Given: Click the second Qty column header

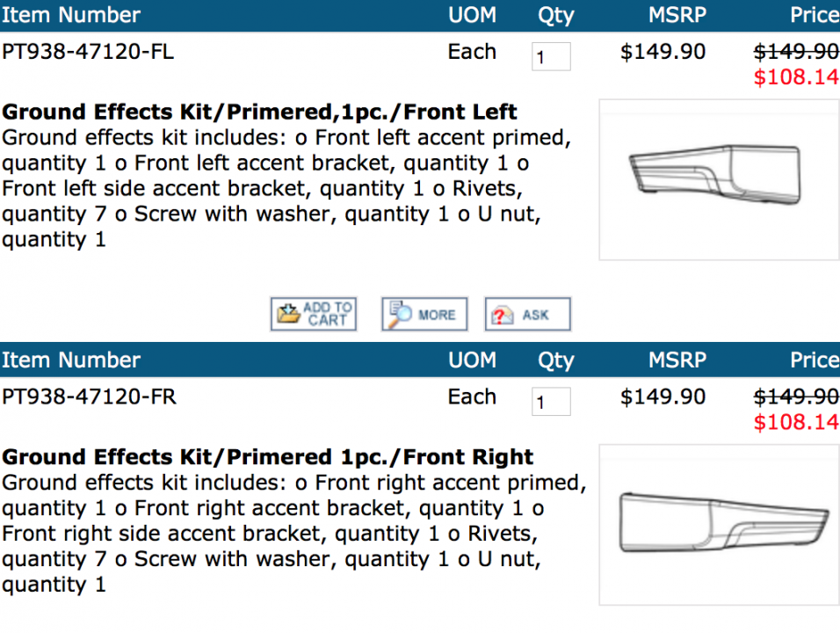Looking at the screenshot, I should click(555, 360).
